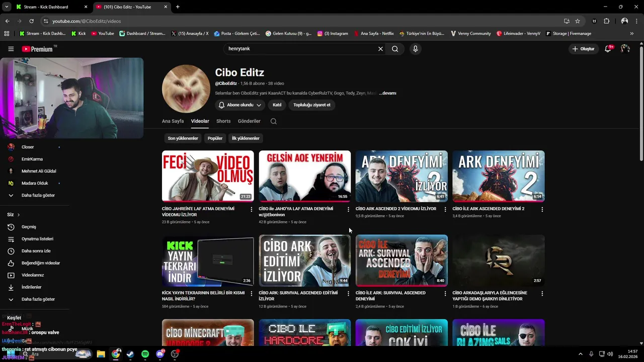Open Steam from the Windows taskbar
Image resolution: width=644 pixels, height=362 pixels.
(130, 354)
